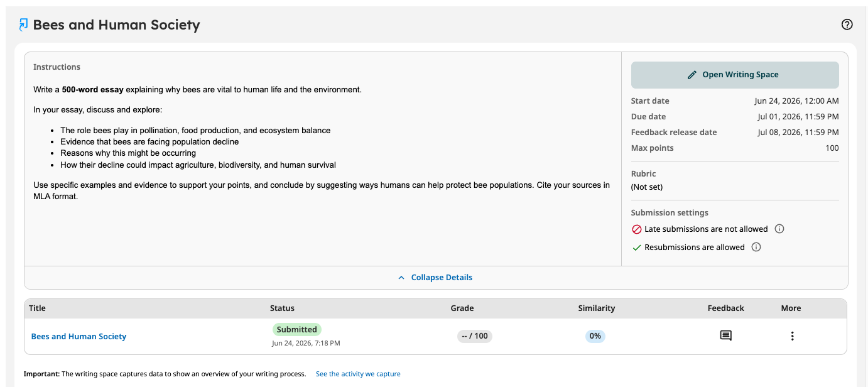
Task: Click Resubmissions are allowed text
Action: click(x=695, y=248)
